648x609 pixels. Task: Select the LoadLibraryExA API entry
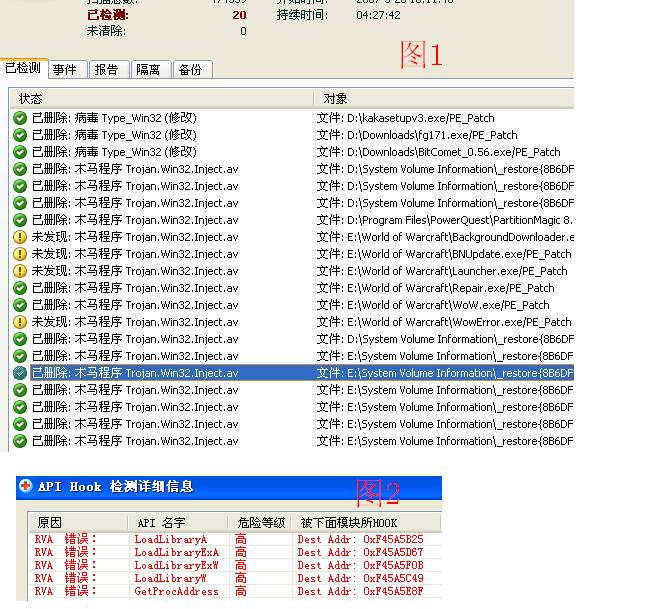[x=176, y=552]
